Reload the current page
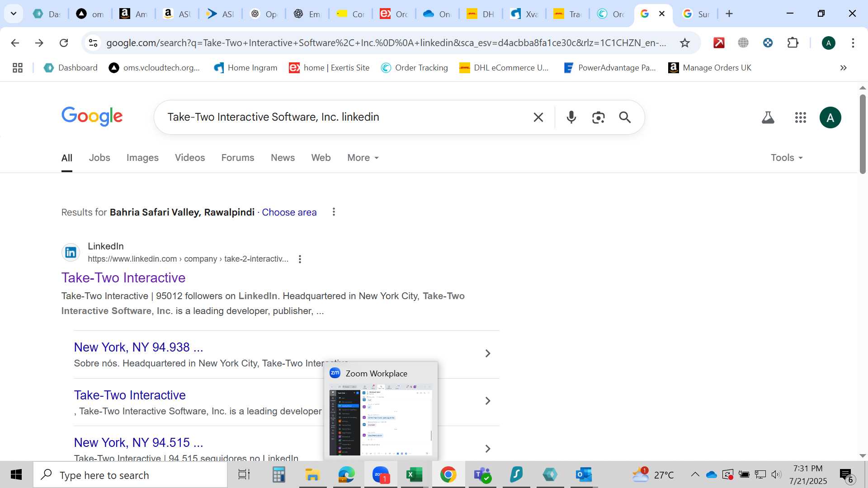Screen dimensions: 868x488 pyautogui.click(x=64, y=43)
